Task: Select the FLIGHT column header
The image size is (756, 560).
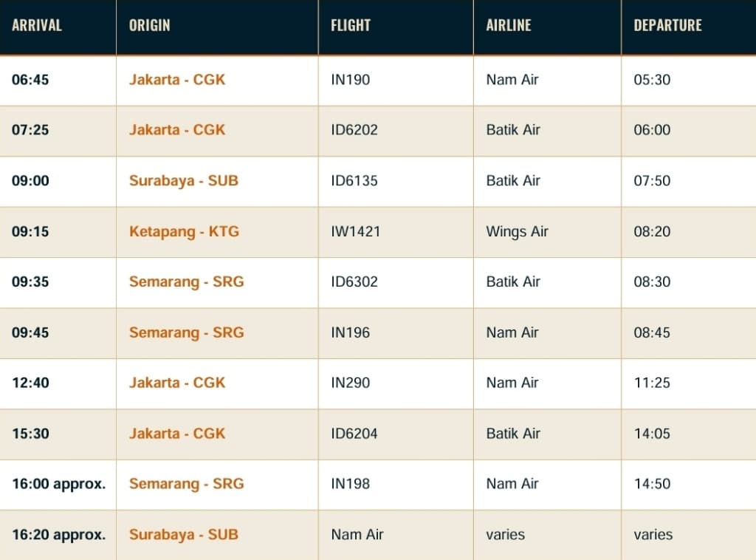Action: [x=351, y=25]
